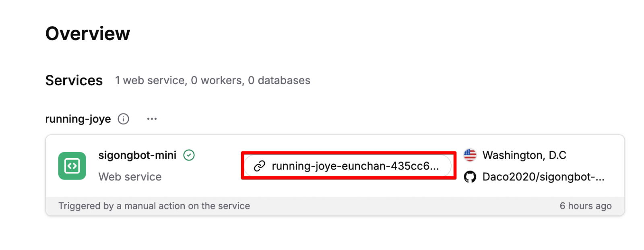Click the info icon next to running-joye

[123, 119]
